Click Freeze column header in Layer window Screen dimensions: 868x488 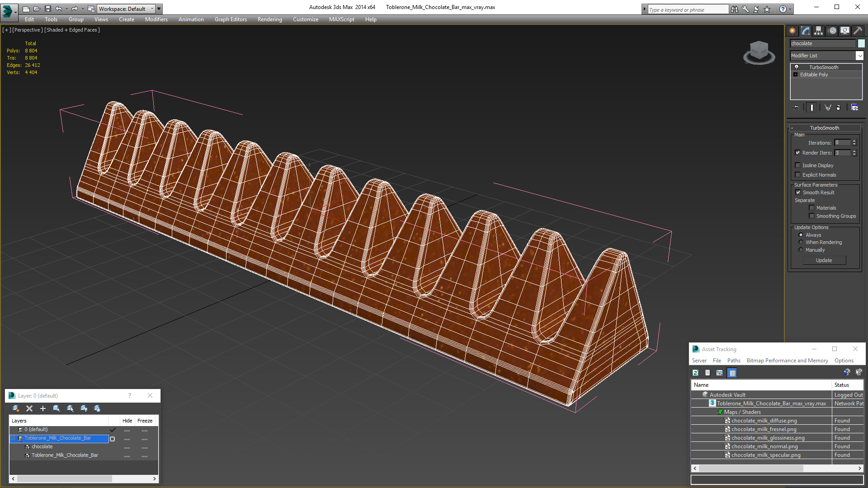(145, 421)
